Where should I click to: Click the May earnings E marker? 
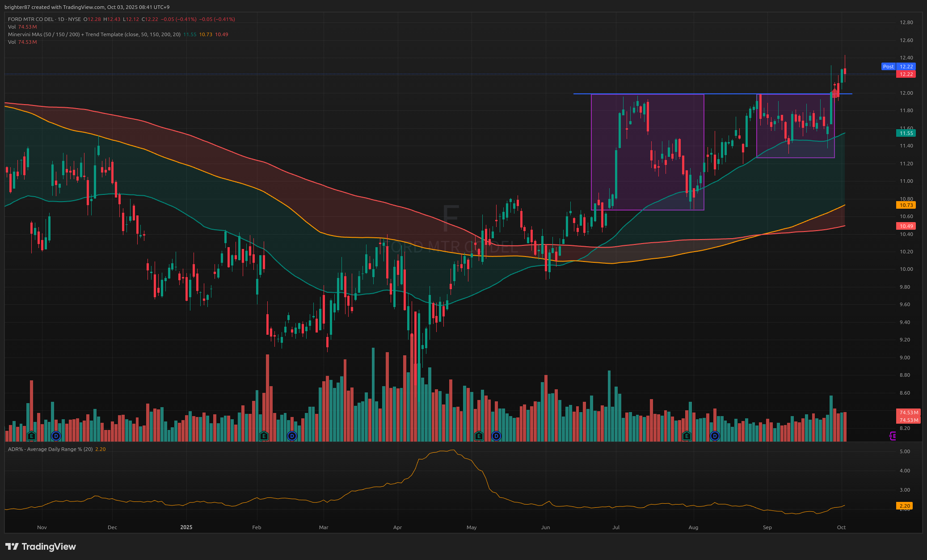point(479,435)
